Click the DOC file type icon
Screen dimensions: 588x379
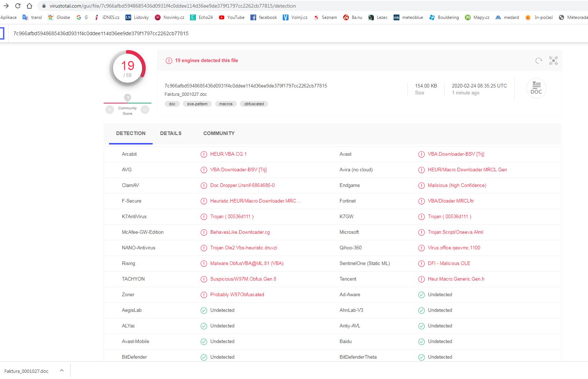point(536,88)
